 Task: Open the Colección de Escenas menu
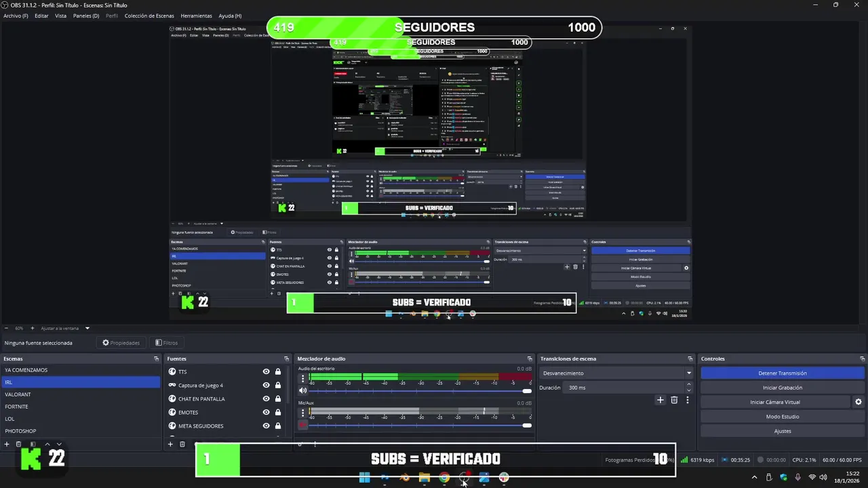pos(149,16)
